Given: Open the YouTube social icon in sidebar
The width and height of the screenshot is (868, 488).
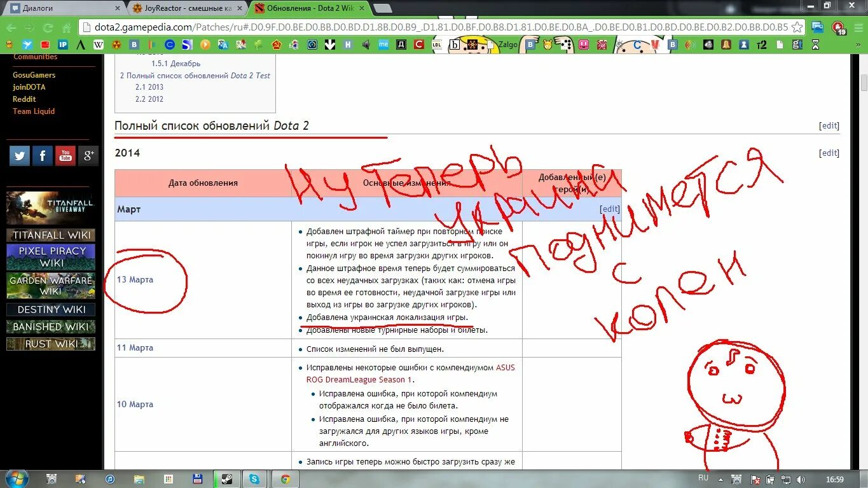Looking at the screenshot, I should coord(65,155).
